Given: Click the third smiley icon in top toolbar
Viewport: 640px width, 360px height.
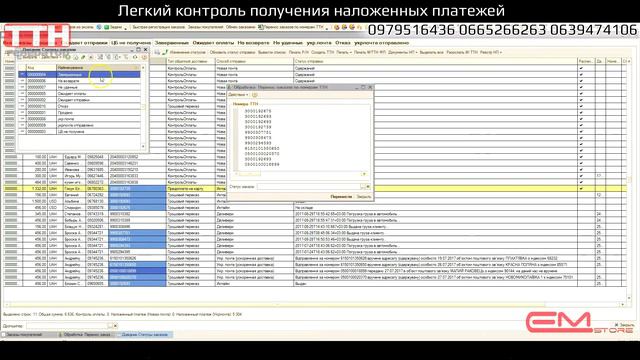Looking at the screenshot, I should (x=351, y=27).
